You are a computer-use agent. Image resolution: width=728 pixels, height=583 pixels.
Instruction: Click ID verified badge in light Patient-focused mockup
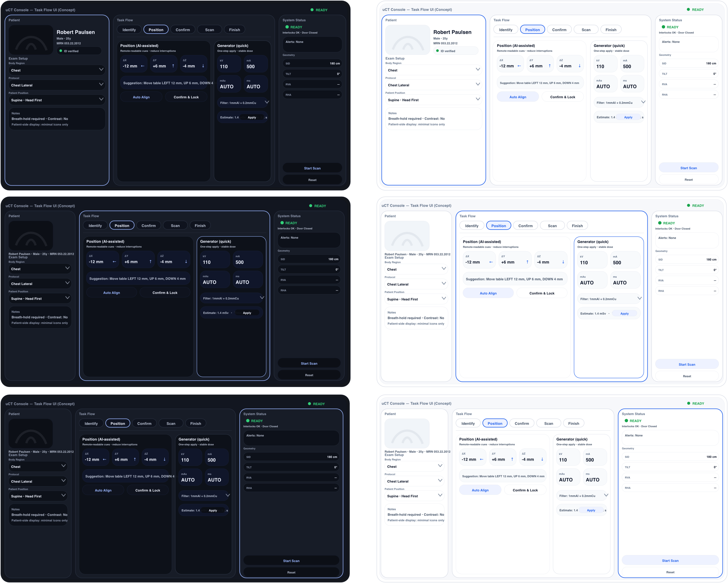click(456, 51)
